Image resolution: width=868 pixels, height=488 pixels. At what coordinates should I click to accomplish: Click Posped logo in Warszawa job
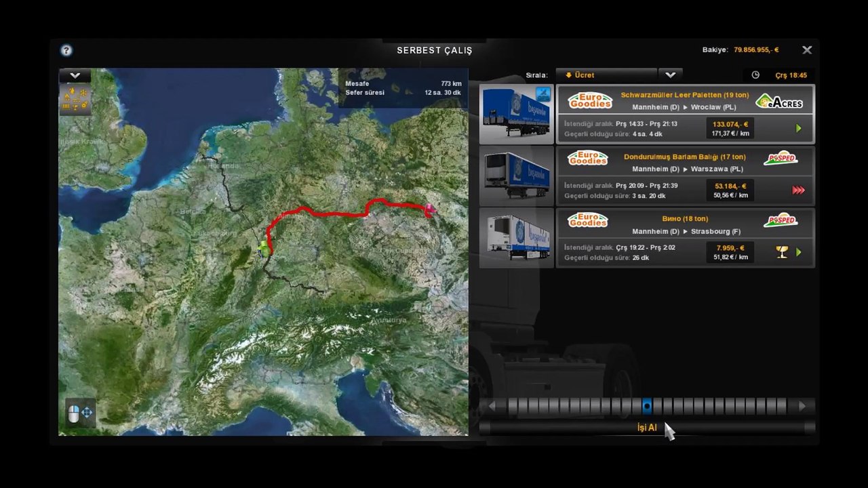(x=781, y=158)
